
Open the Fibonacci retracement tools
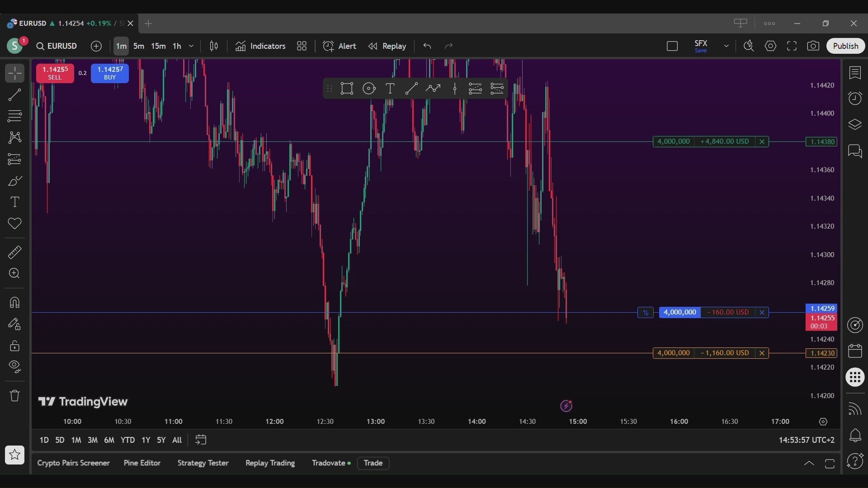[x=14, y=116]
